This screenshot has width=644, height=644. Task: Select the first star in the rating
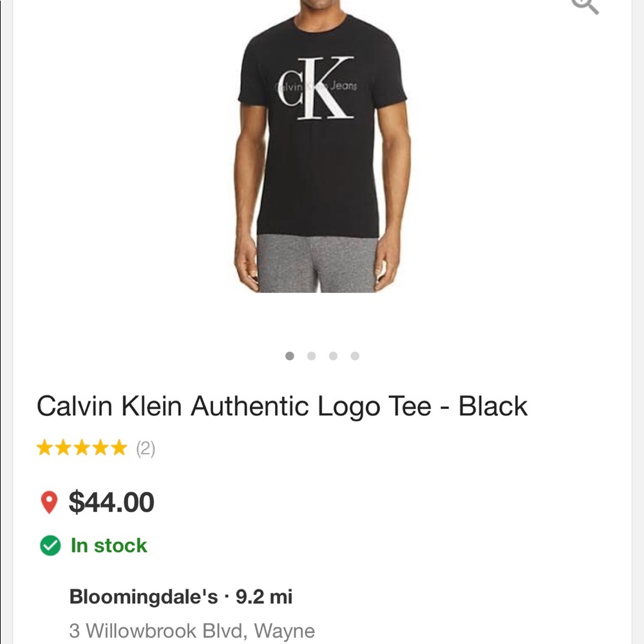45,447
